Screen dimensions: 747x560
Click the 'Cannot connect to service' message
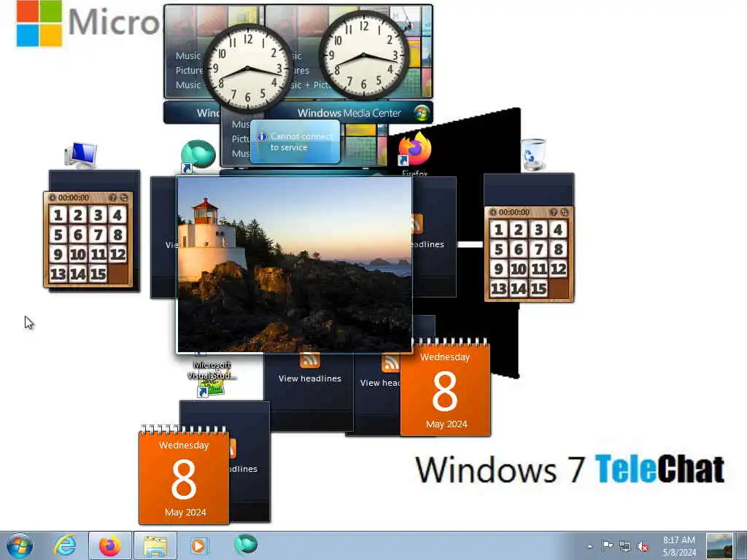301,142
